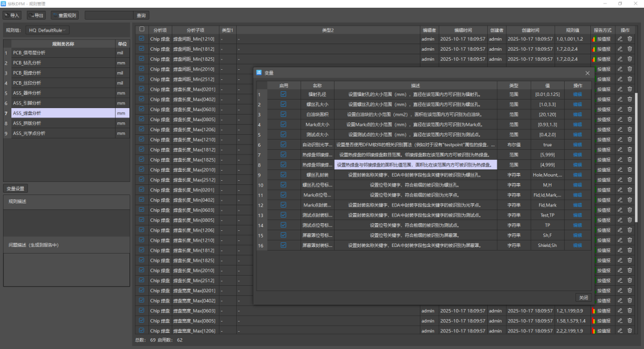Click the 查询 search button

pos(141,15)
